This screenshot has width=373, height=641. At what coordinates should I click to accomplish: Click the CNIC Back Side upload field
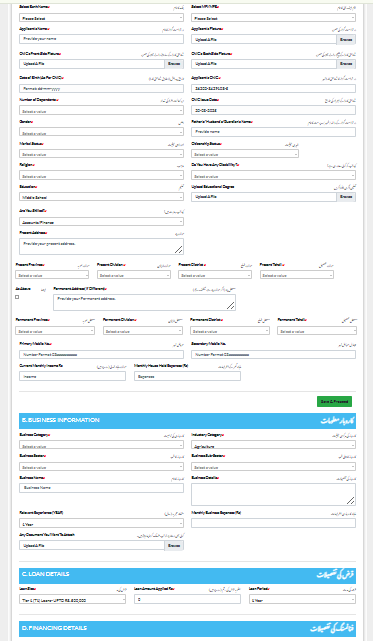point(264,64)
